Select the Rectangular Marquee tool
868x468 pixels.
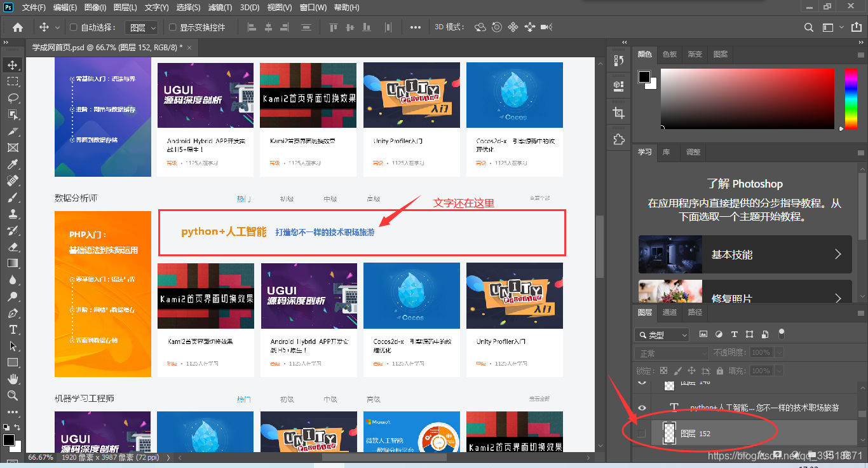click(12, 81)
